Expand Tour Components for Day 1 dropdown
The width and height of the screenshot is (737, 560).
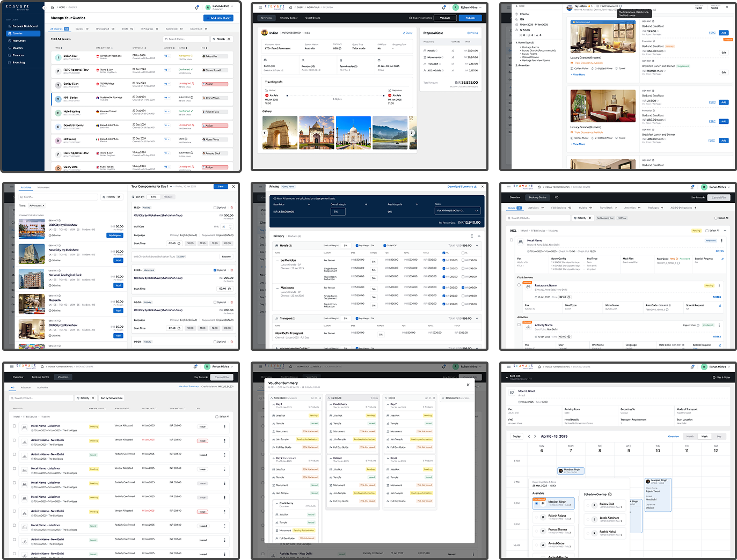click(172, 187)
